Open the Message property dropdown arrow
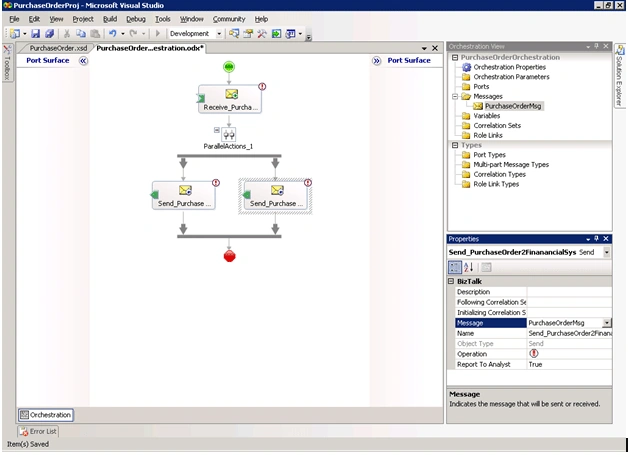The image size is (628, 455). [607, 323]
